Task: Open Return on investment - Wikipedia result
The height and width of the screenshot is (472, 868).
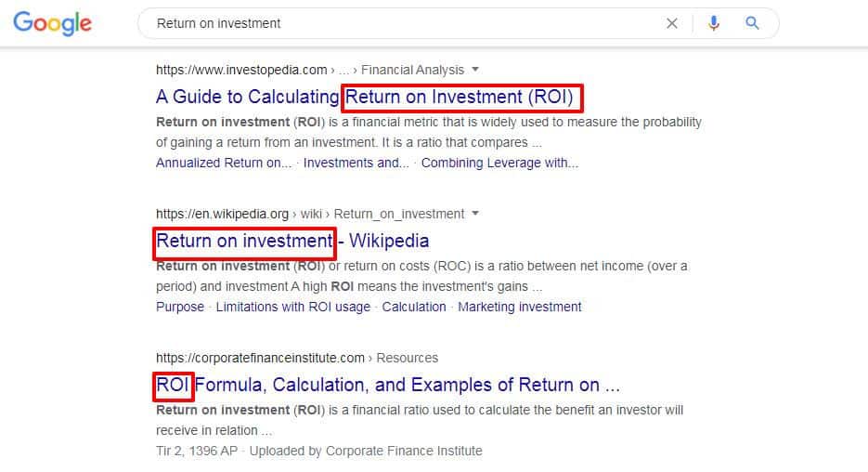Action: click(292, 241)
